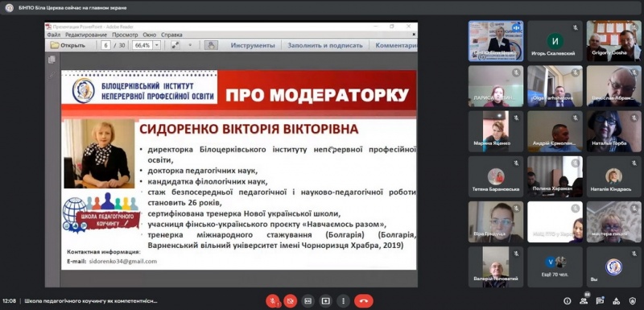Click the Открыть folder button
The width and height of the screenshot is (644, 310).
click(x=68, y=45)
